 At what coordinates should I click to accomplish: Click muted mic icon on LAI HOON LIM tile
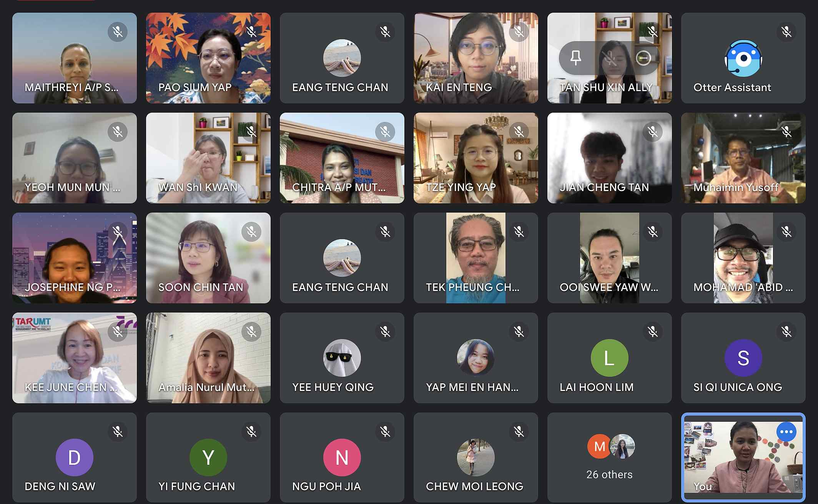pyautogui.click(x=652, y=332)
